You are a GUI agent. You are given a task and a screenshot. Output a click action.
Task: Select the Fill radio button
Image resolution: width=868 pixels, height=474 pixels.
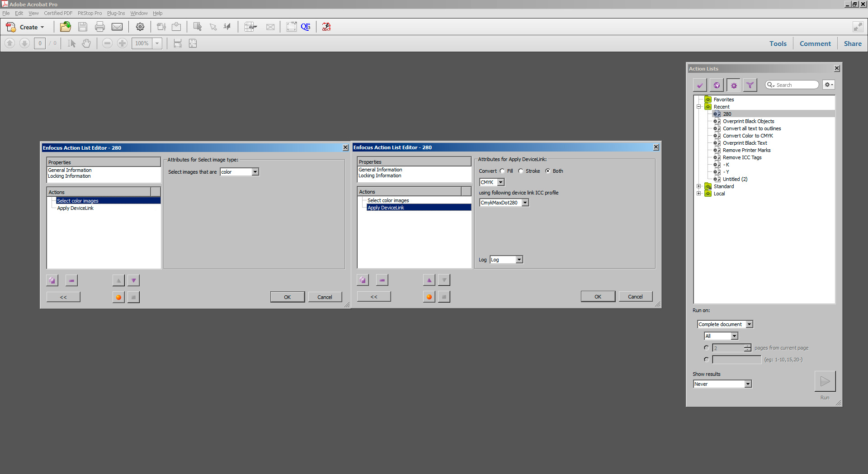pos(502,171)
